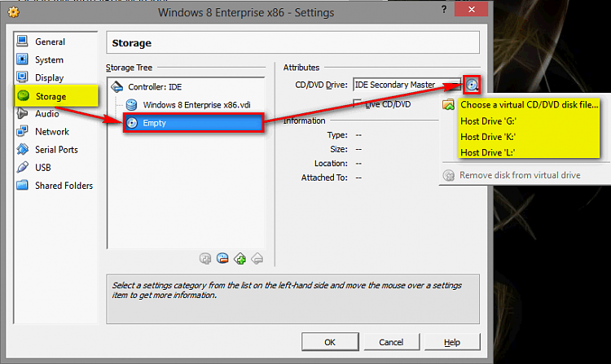Click the Storage page heading

tap(132, 43)
